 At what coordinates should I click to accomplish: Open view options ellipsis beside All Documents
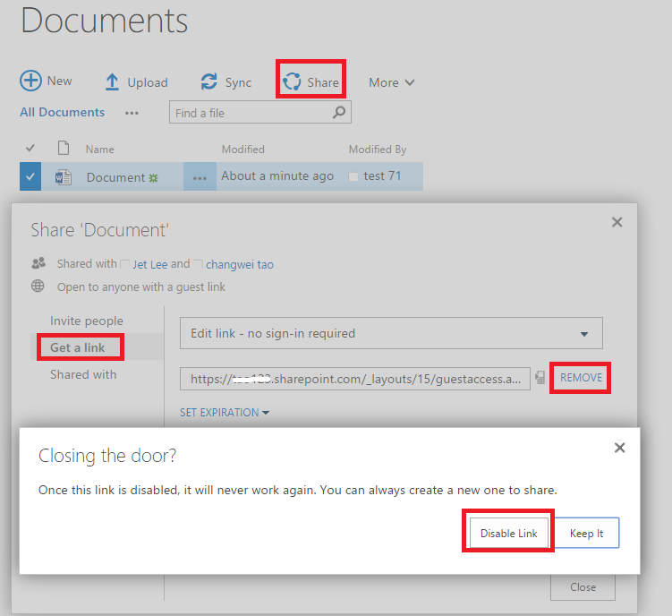click(x=132, y=113)
